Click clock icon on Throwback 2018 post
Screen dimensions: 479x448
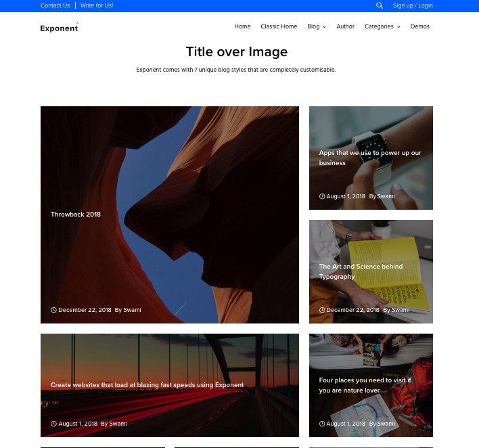(x=53, y=310)
